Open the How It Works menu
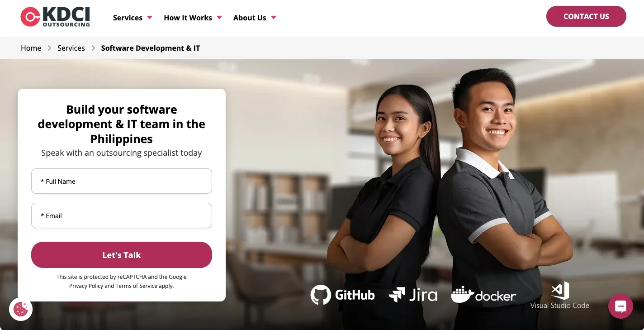The width and height of the screenshot is (644, 330). pyautogui.click(x=188, y=18)
